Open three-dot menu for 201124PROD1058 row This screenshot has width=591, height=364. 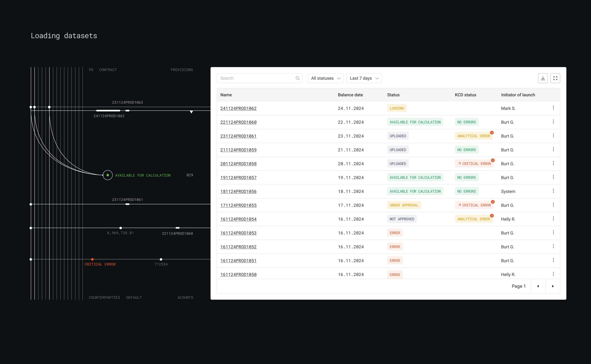[553, 163]
